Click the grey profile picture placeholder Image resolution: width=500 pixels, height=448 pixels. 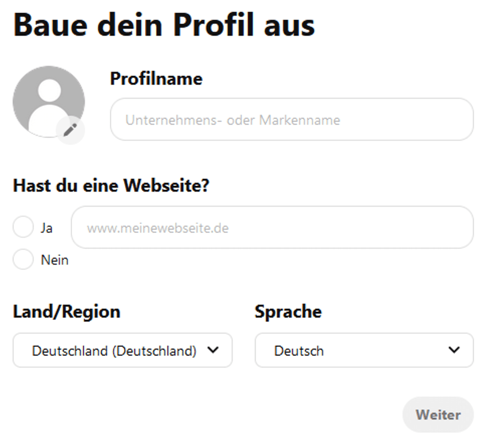pos(49,102)
